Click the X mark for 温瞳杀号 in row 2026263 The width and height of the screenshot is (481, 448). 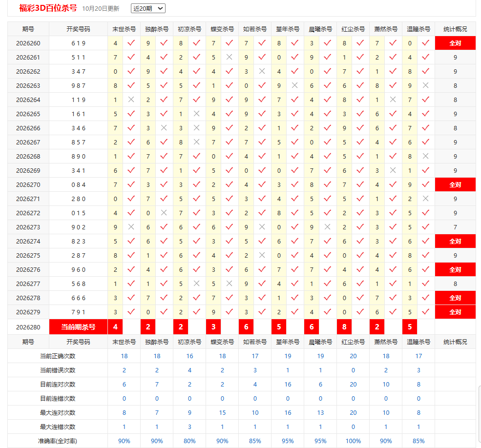pyautogui.click(x=425, y=85)
